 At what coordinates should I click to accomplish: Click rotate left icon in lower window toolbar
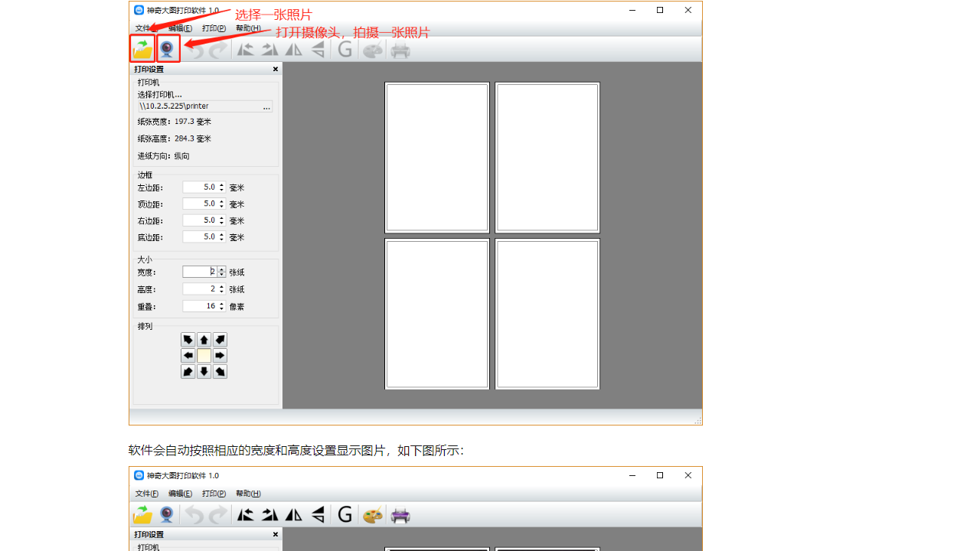(245, 515)
